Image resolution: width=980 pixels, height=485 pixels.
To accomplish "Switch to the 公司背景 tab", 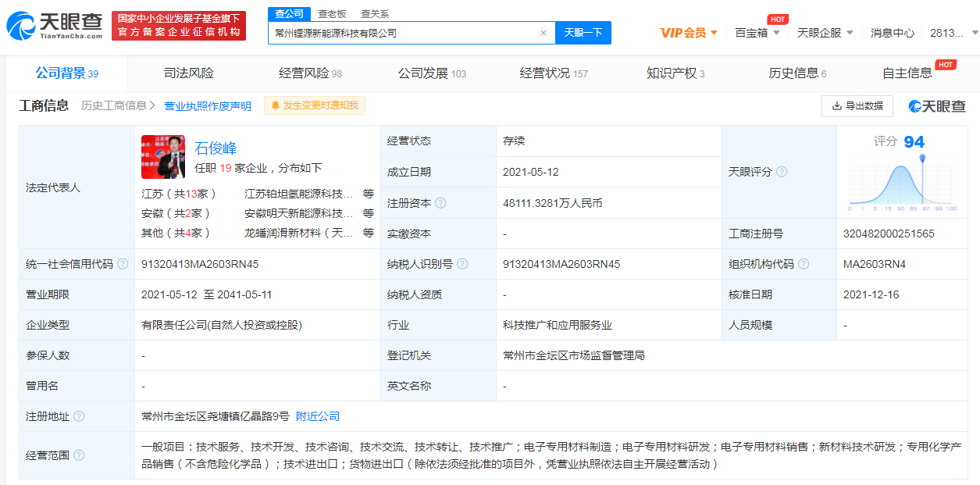I will point(66,73).
